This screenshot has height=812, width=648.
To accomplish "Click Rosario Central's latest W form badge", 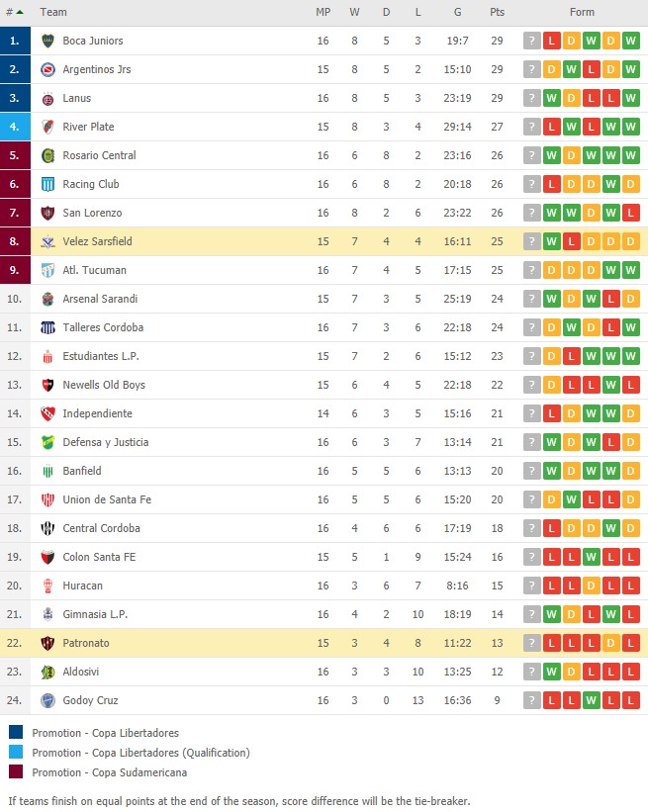I will pyautogui.click(x=630, y=155).
